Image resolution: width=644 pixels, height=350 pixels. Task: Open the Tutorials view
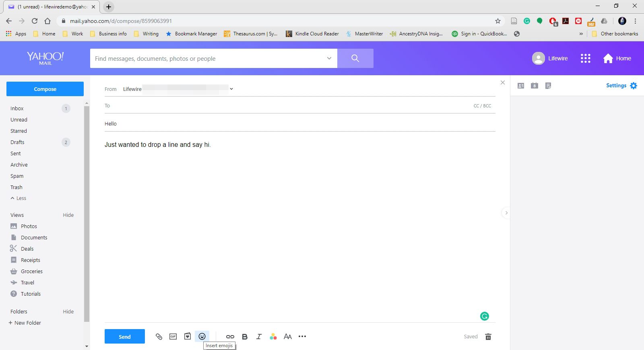26,294
